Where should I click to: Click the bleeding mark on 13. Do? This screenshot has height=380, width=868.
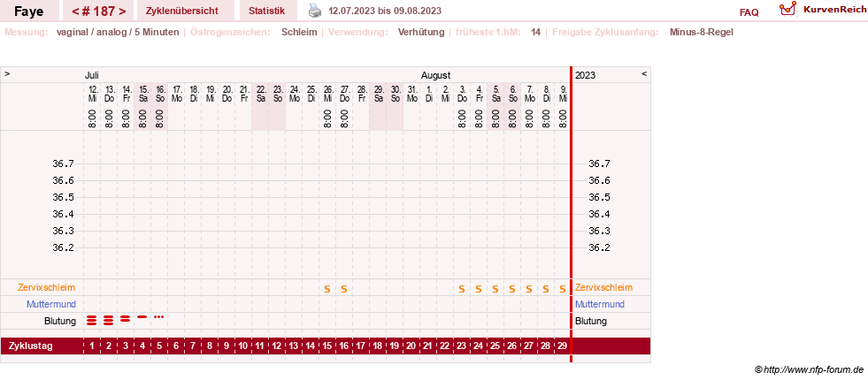[109, 319]
